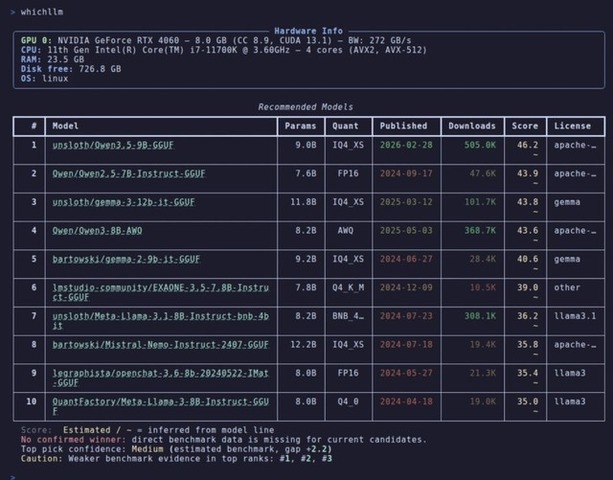The image size is (613, 480).
Task: Click the Model column header
Action: point(65,126)
